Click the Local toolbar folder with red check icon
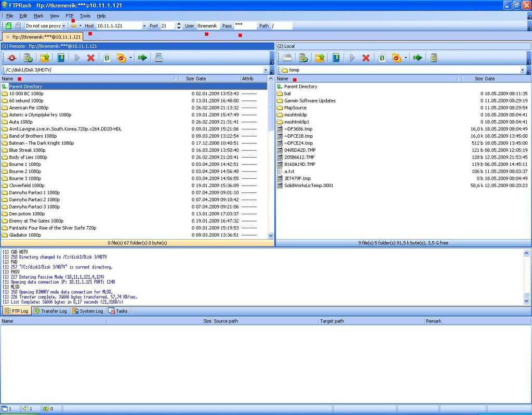Screen dimensions: 532x415 coord(396,58)
